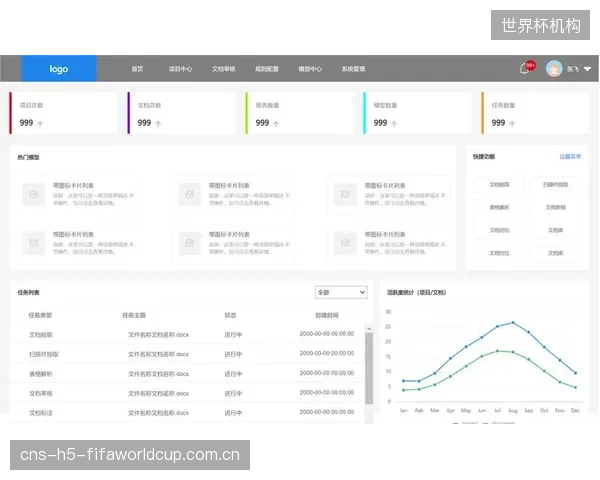Screen dimensions: 600x480
Task: Open the 项目总数 statistics card
Action: [x=63, y=113]
